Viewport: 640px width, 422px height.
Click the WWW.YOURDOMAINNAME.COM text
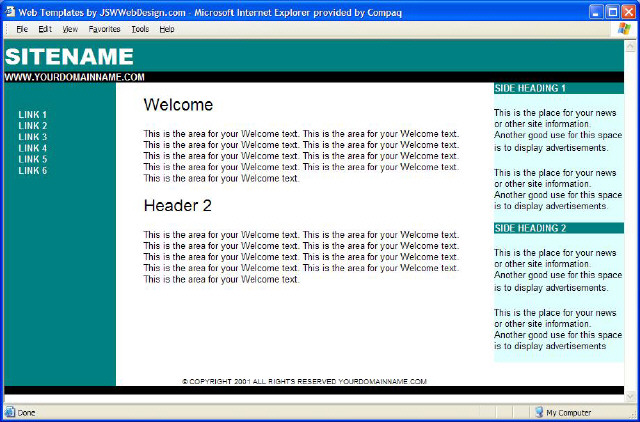coord(74,77)
